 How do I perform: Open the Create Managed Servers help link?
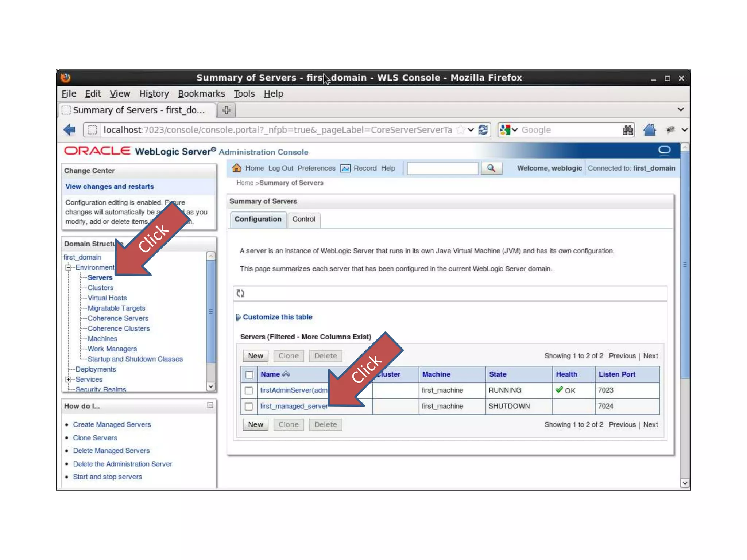point(112,424)
